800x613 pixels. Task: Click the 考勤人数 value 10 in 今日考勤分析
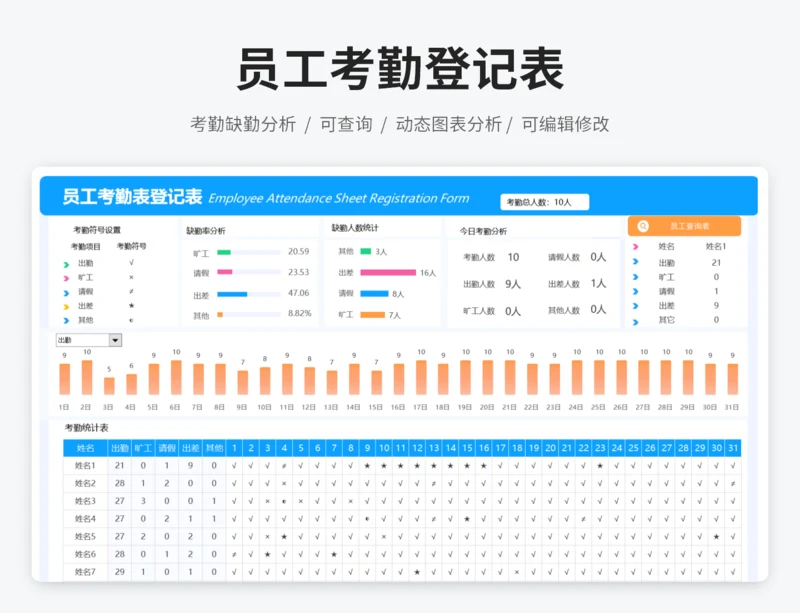click(x=513, y=257)
